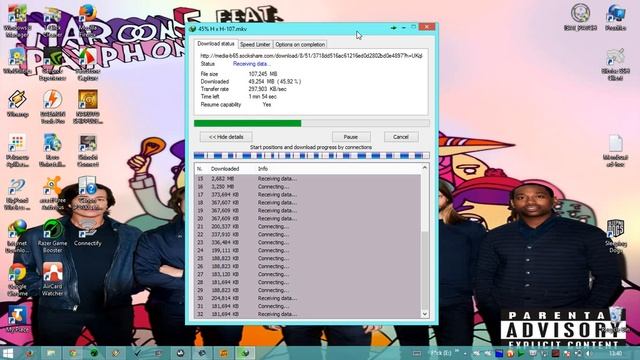
Task: Open MyPlace Telstra desktop shortcut
Action: tap(17, 319)
